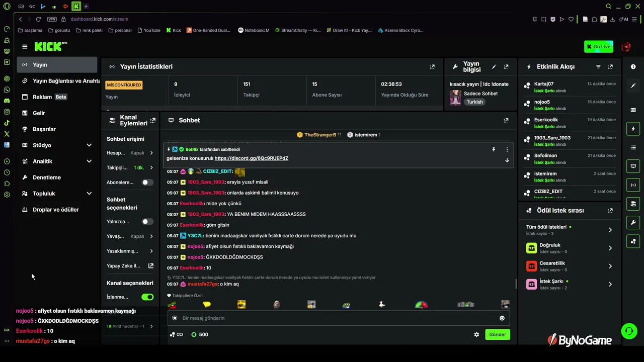644x362 pixels.
Task: Click the chat message input field
Action: [339, 318]
